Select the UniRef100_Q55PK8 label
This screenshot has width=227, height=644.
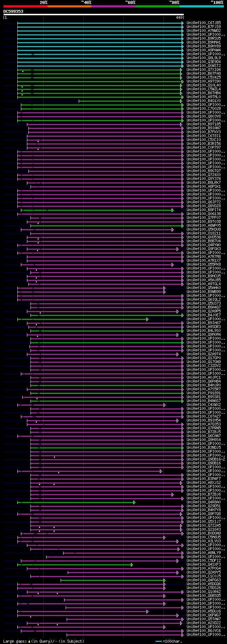[204, 264]
